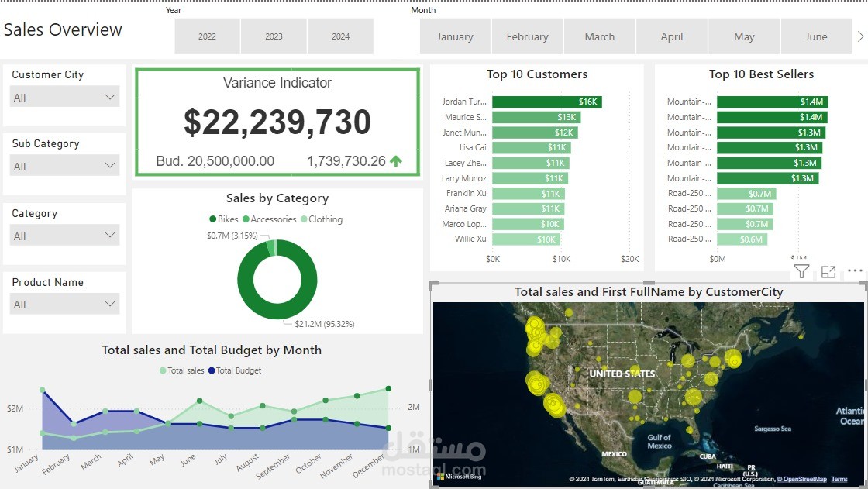Click the Bikes legend marker in Sales by Category
Viewport: 868px width, 489px height.
pos(212,219)
